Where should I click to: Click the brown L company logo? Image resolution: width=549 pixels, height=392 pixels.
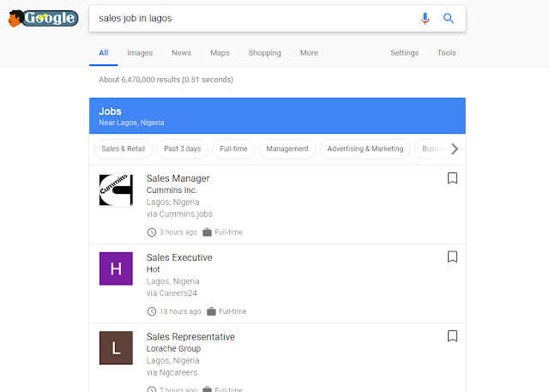click(x=116, y=347)
